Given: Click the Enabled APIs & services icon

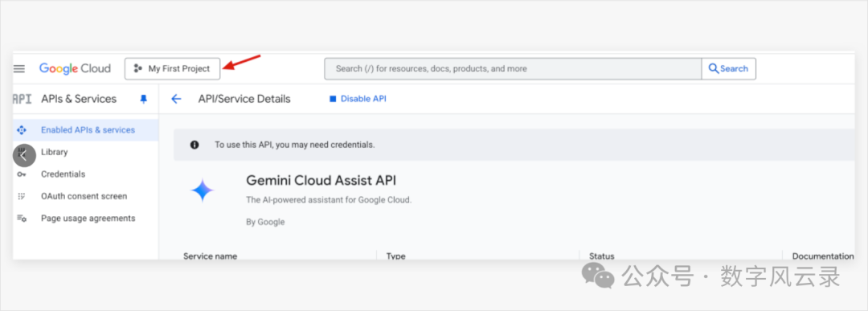Looking at the screenshot, I should click(x=22, y=130).
